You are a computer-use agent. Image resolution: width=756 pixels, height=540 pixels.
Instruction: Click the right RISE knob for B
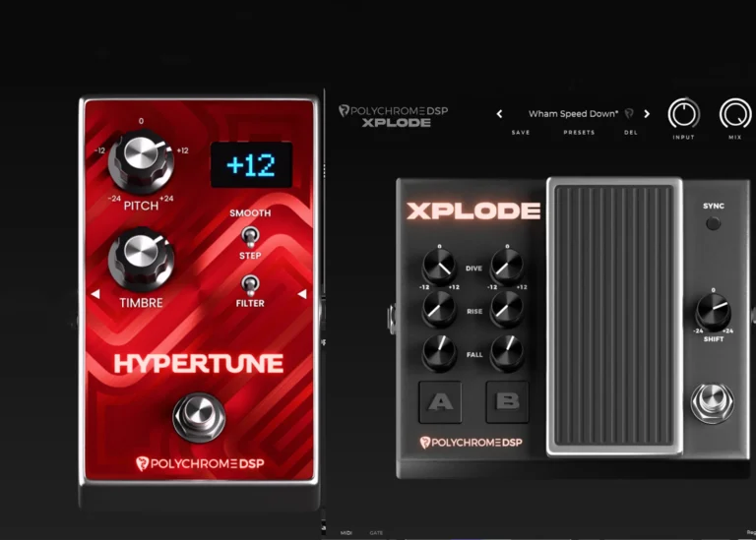(507, 310)
